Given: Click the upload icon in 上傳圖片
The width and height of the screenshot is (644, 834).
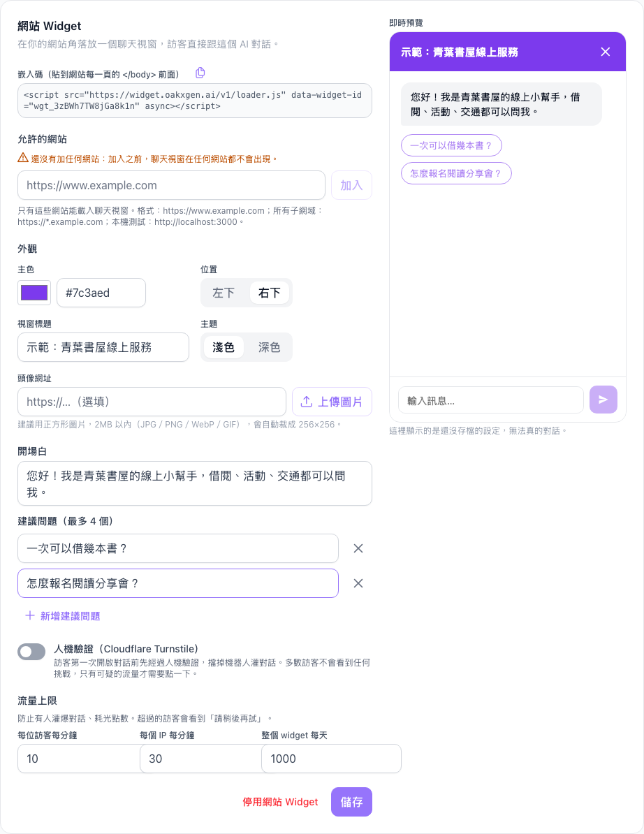Looking at the screenshot, I should (307, 402).
